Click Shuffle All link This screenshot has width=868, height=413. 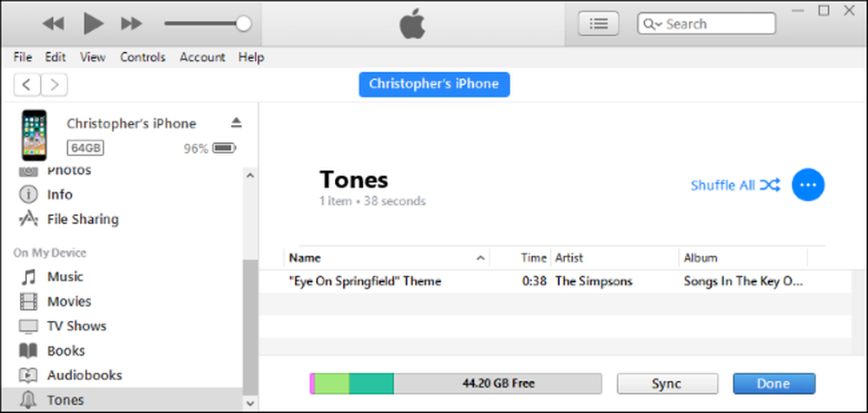(736, 185)
